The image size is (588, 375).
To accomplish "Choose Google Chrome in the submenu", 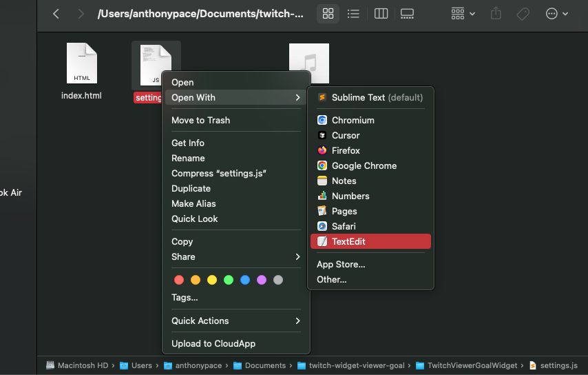I will point(364,165).
